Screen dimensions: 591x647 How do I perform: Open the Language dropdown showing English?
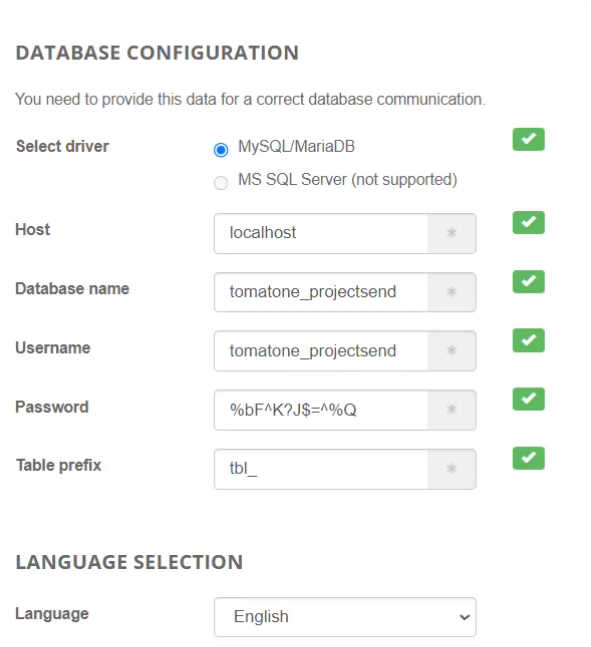click(x=345, y=617)
